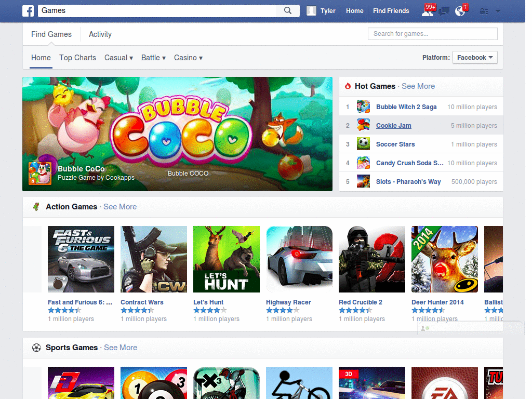Open the privacy shortcuts lock icon
The height and width of the screenshot is (399, 532).
coord(484,11)
